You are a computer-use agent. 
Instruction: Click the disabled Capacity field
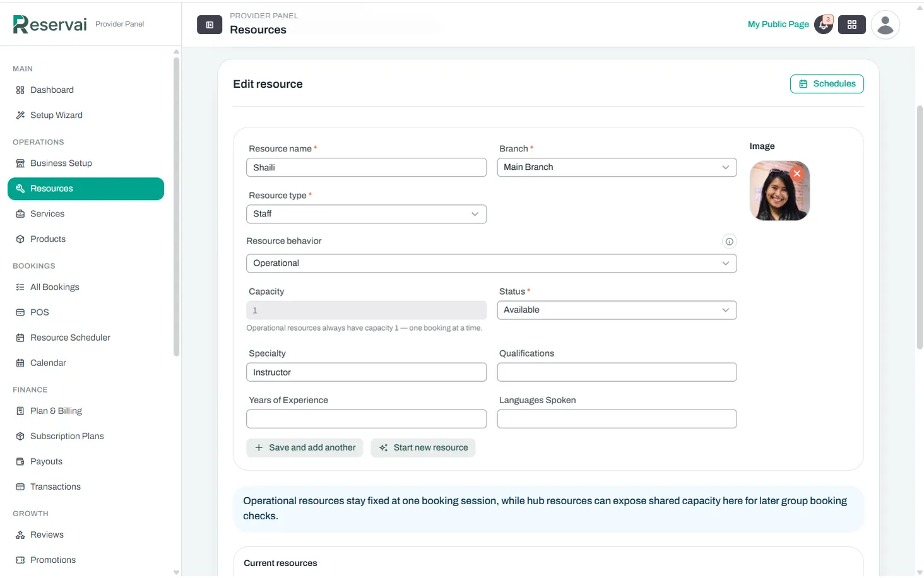tap(366, 310)
